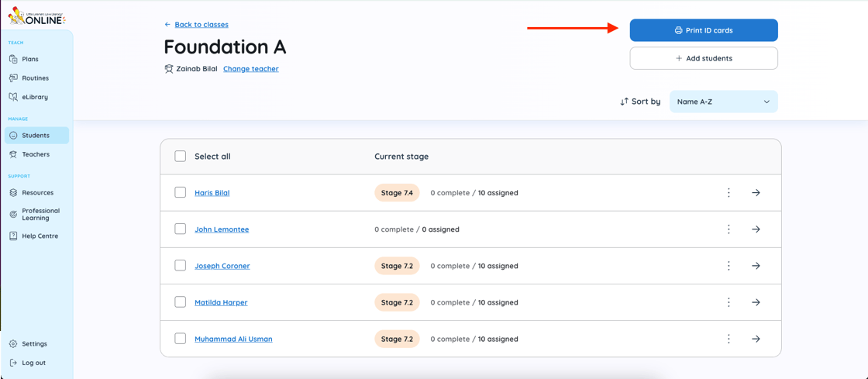Open Stage 7.4 badge for Haris Bilal
The image size is (868, 379).
point(397,193)
